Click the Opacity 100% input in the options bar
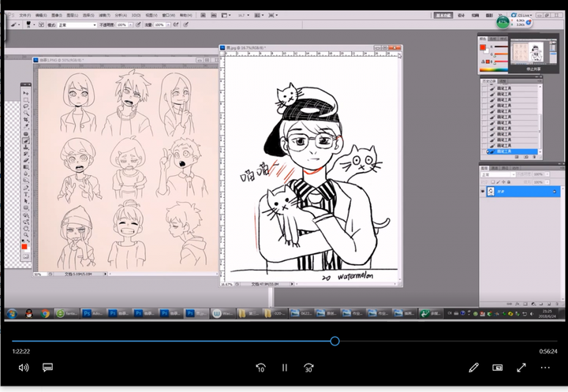 tap(122, 25)
